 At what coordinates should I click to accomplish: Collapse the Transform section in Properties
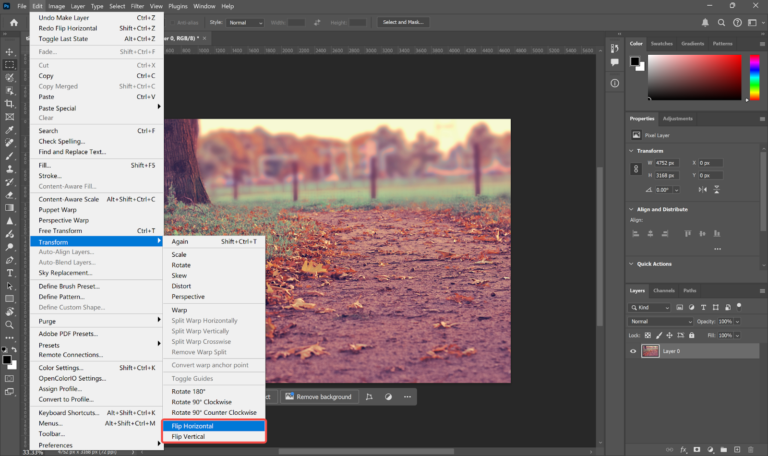coord(632,151)
